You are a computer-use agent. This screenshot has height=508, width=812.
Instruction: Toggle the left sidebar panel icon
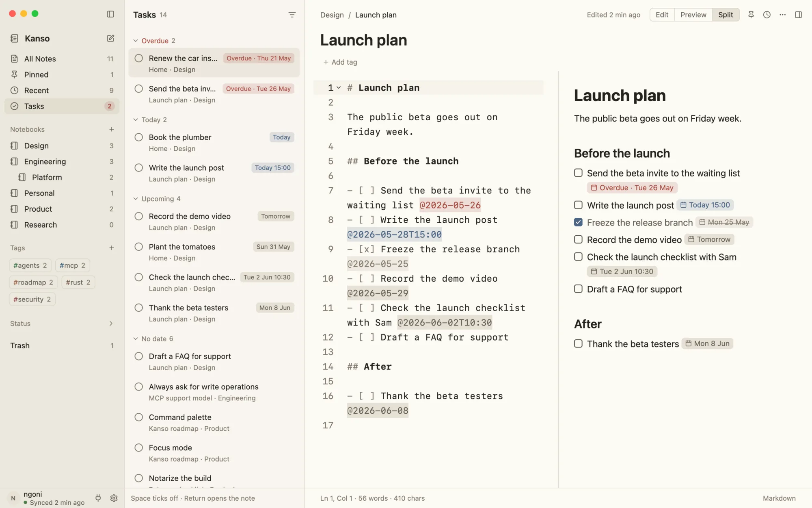point(110,14)
